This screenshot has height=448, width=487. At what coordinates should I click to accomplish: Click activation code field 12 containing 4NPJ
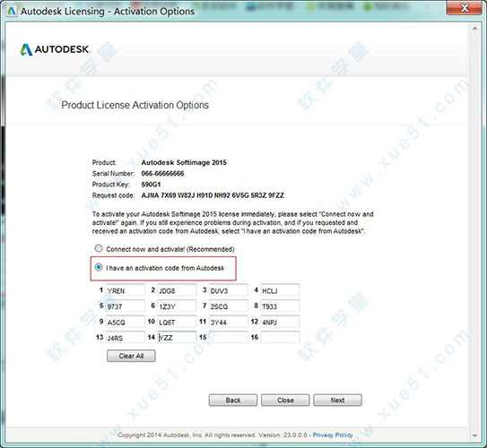[x=280, y=322]
